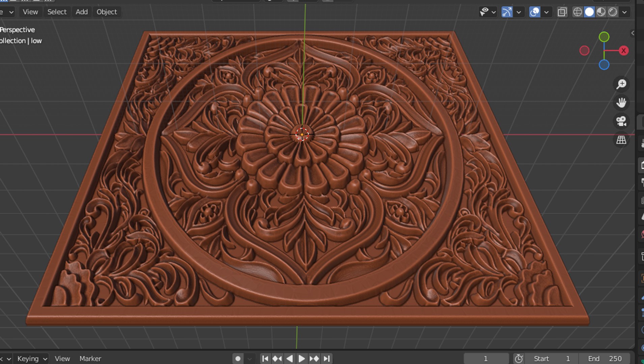
Task: Click the green Y axis gizmo circle
Action: coord(604,37)
